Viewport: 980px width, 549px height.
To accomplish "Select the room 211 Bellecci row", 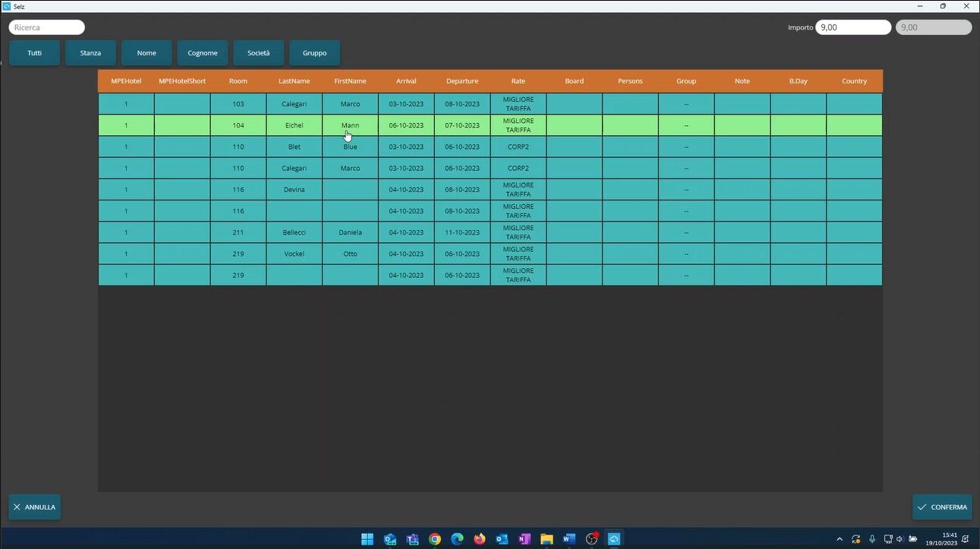I will [294, 232].
